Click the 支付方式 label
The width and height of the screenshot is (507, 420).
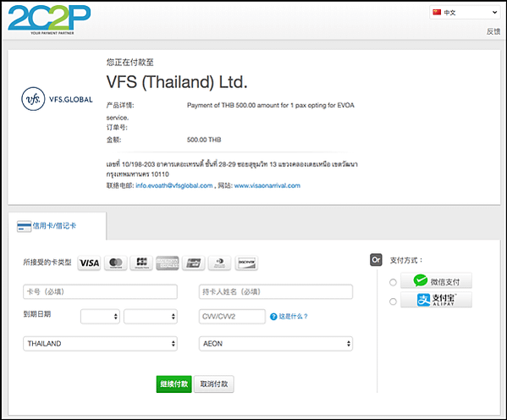click(406, 260)
